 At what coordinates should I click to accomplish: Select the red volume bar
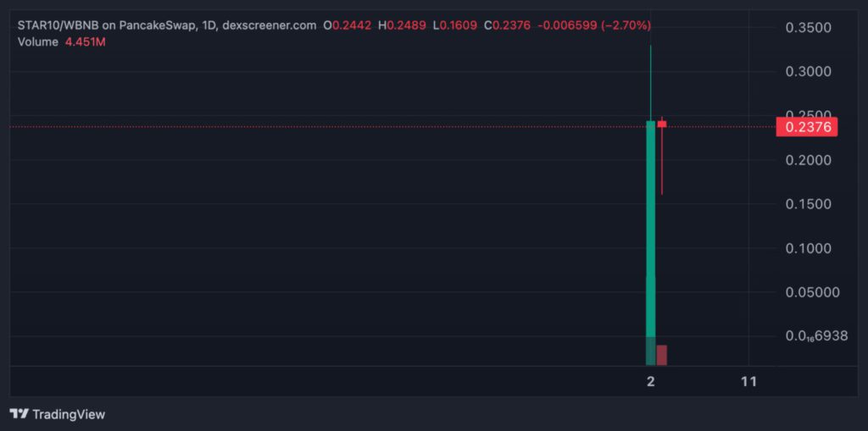(662, 355)
